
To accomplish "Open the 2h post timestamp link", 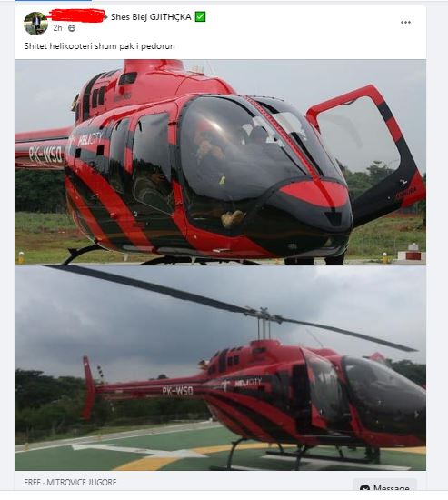I will click(57, 28).
